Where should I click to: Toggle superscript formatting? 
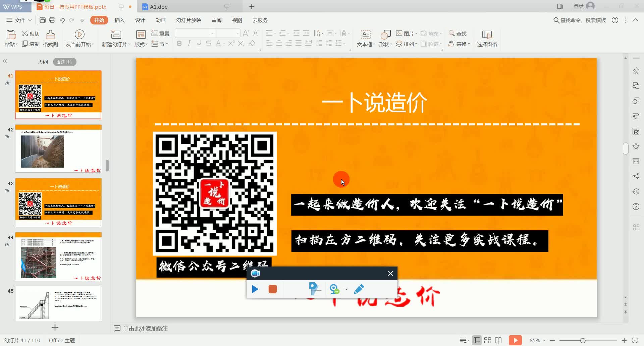[x=231, y=43]
